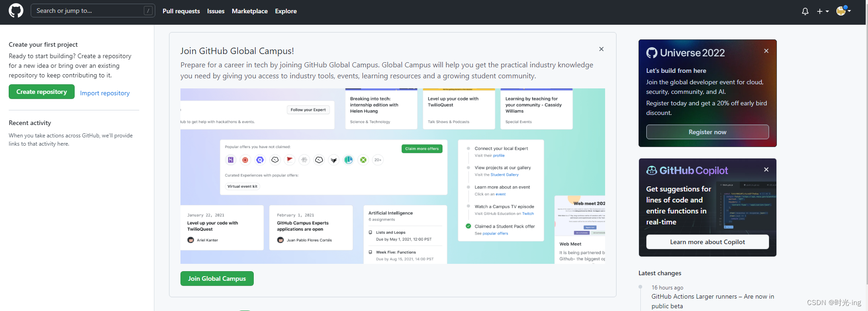Click the GitHub Octocat logo

[x=16, y=11]
